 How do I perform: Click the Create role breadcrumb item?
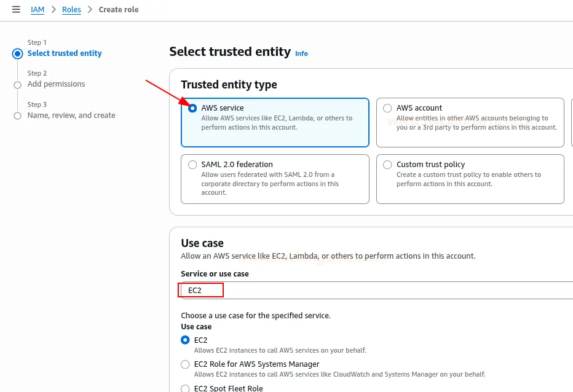[x=118, y=9]
